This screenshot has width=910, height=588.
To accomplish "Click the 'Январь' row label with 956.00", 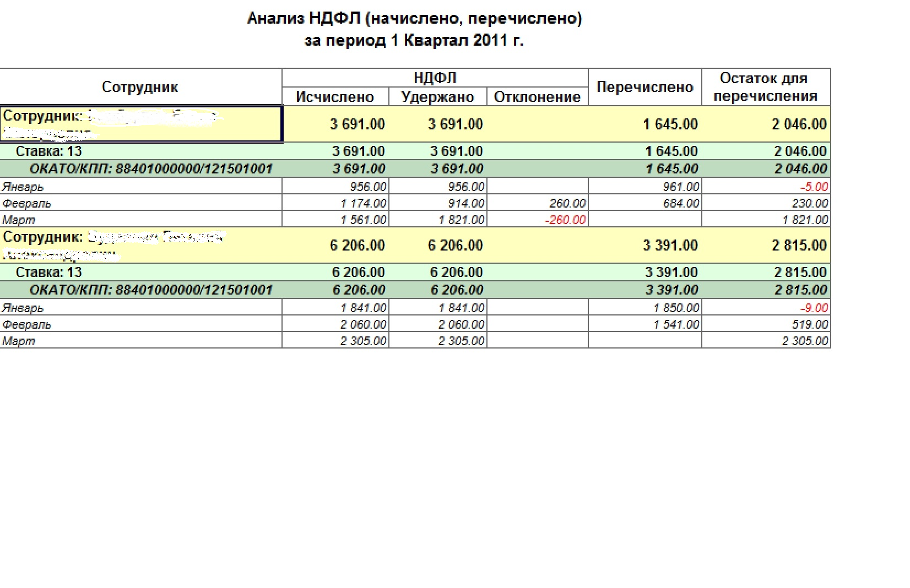I will point(23,186).
